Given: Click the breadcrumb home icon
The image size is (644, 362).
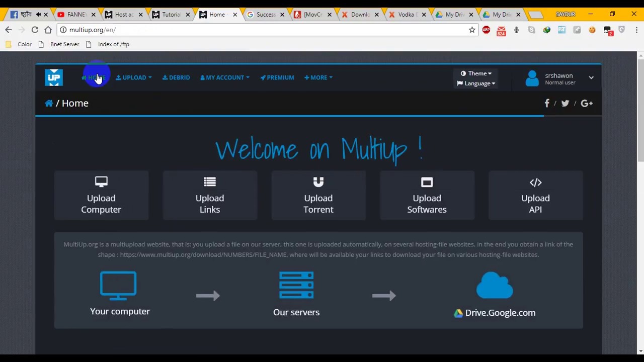Looking at the screenshot, I should click(x=49, y=103).
